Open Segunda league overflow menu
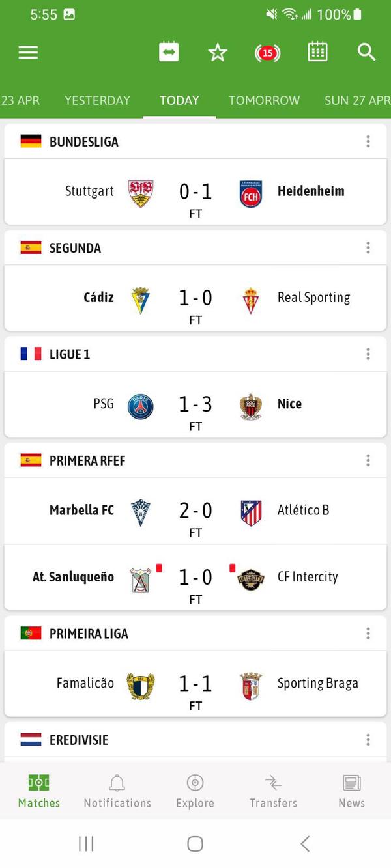The height and width of the screenshot is (868, 391). pyautogui.click(x=368, y=247)
